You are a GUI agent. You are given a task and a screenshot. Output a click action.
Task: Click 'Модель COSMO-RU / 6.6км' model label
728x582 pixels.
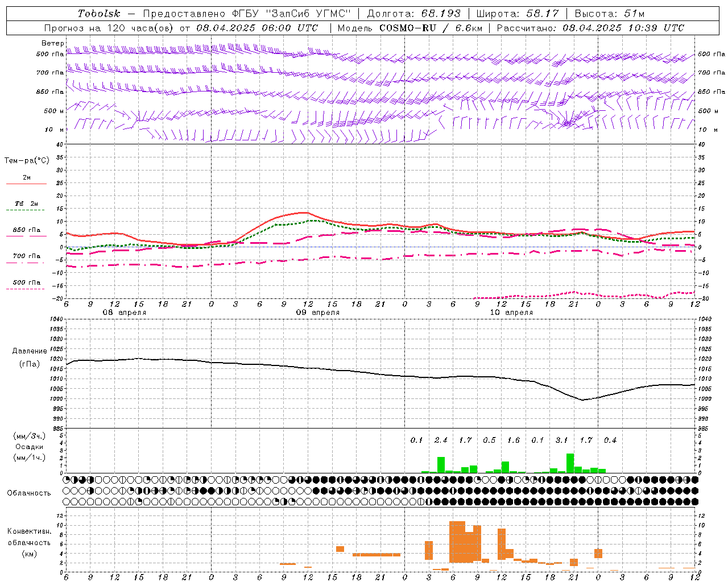tap(410, 28)
